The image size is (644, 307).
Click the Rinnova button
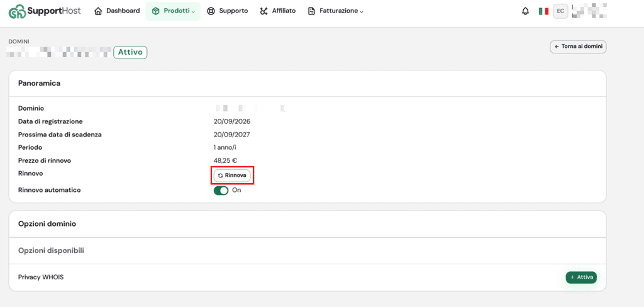click(232, 175)
